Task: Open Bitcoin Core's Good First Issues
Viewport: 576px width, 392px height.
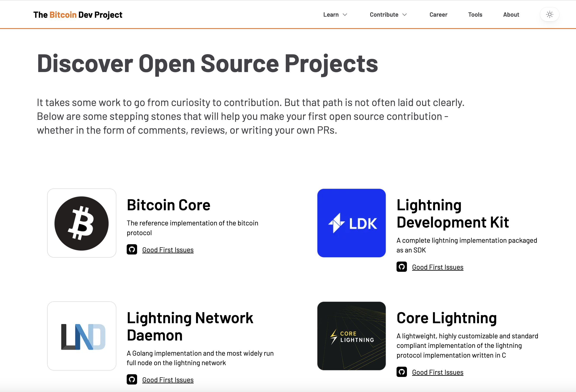Action: (168, 250)
